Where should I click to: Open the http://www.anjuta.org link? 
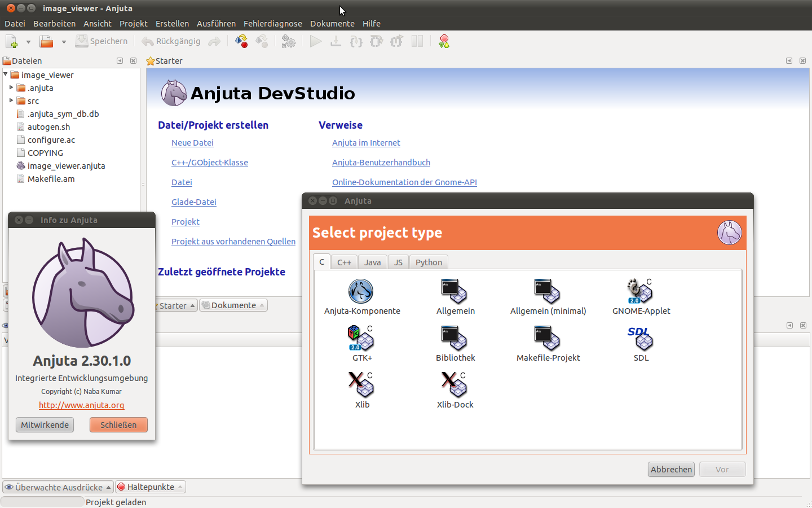[x=81, y=405]
